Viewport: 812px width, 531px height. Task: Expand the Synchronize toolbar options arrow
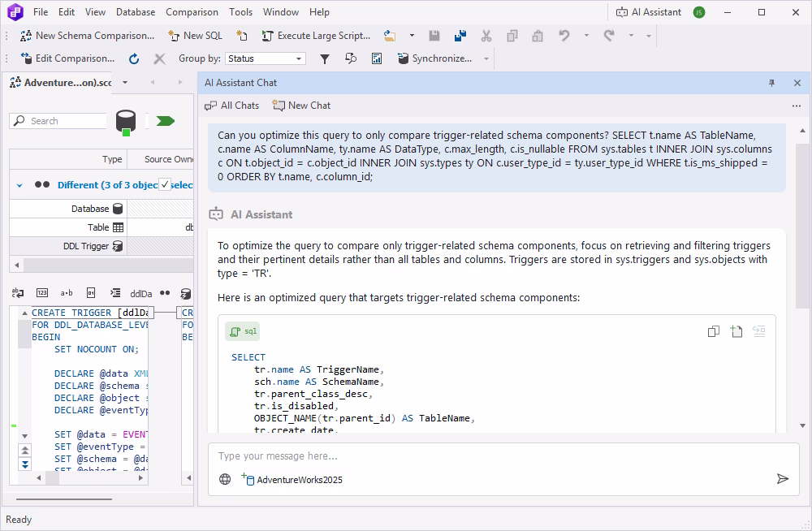click(486, 58)
